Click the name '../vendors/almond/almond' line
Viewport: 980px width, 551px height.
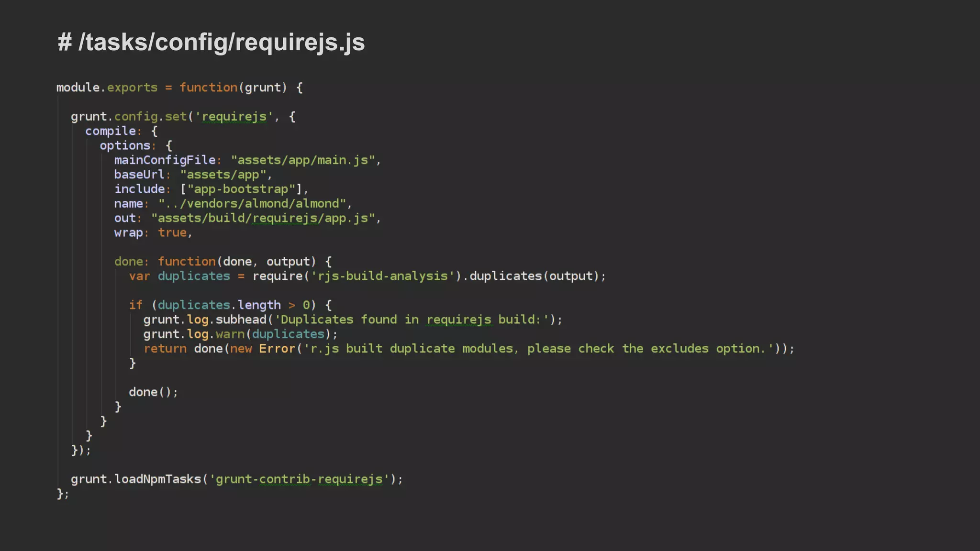pos(233,204)
